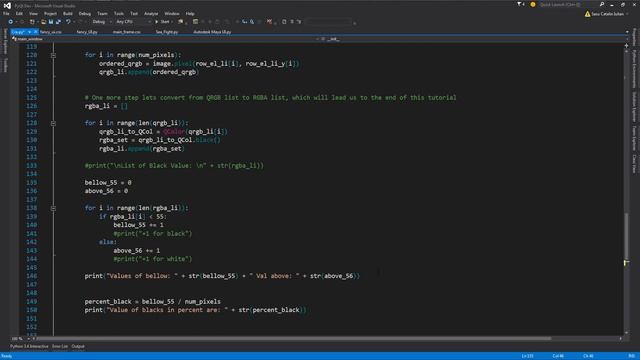Open the Error List panel tab

(x=60, y=347)
